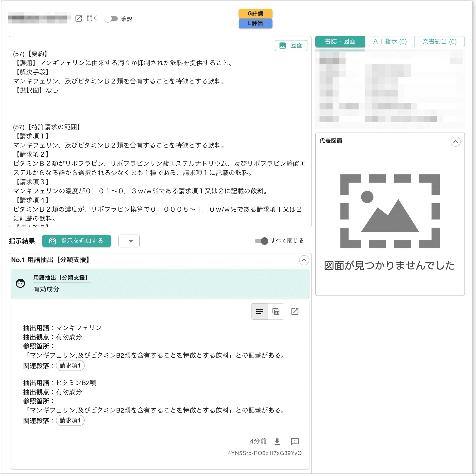
Task: Open extraction result in new window icon
Action: coord(295,311)
